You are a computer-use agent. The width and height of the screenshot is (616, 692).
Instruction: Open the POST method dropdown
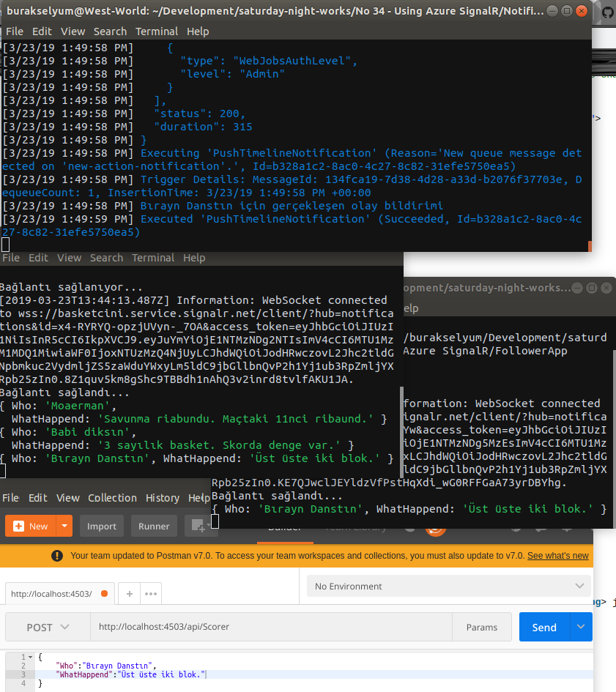[48, 628]
